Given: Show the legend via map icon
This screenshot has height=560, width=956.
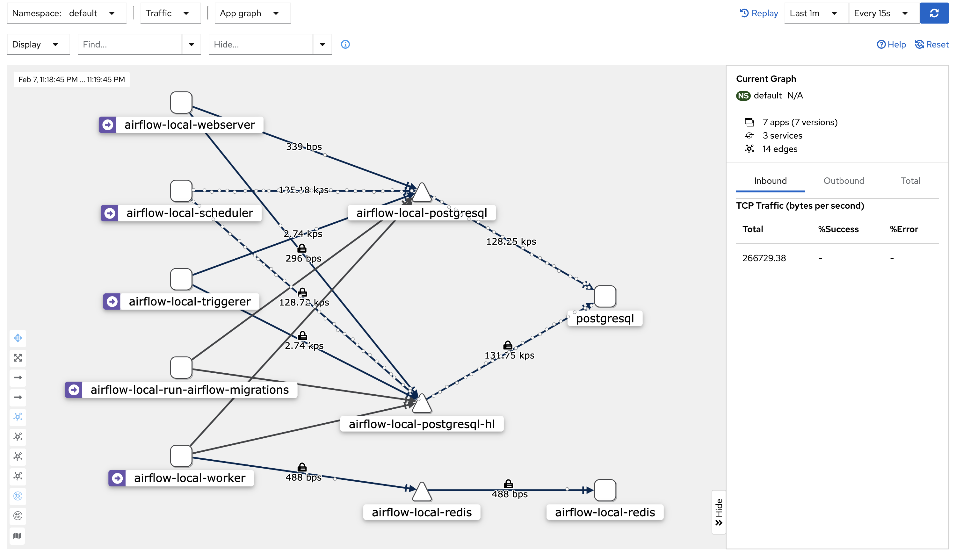Looking at the screenshot, I should click(x=18, y=536).
